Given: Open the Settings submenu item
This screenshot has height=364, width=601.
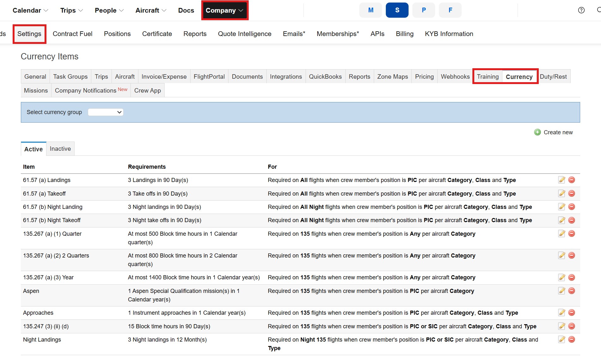Looking at the screenshot, I should click(x=29, y=34).
